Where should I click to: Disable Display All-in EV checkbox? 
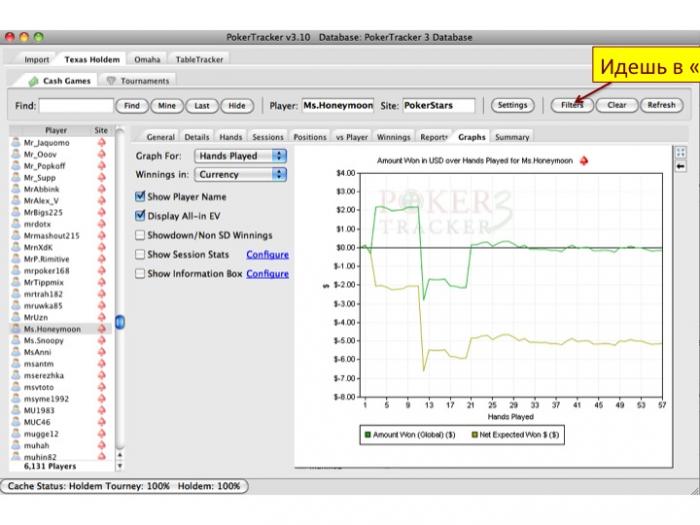click(140, 216)
